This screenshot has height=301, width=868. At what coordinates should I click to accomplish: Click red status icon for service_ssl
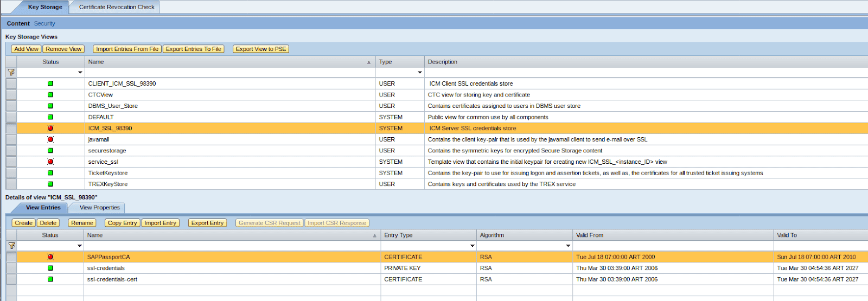pyautogui.click(x=50, y=162)
